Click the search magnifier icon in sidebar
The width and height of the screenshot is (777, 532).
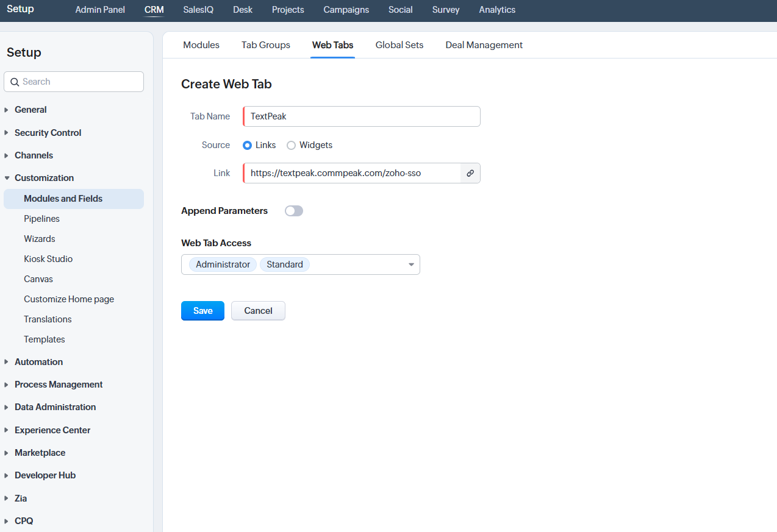[x=15, y=82]
